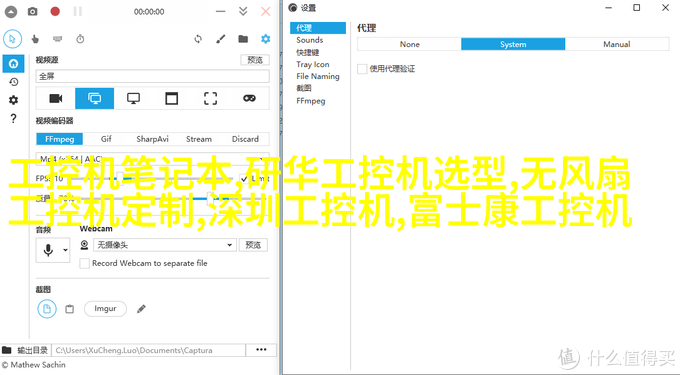Start recording with the red record button
The width and height of the screenshot is (680, 375).
tap(55, 11)
